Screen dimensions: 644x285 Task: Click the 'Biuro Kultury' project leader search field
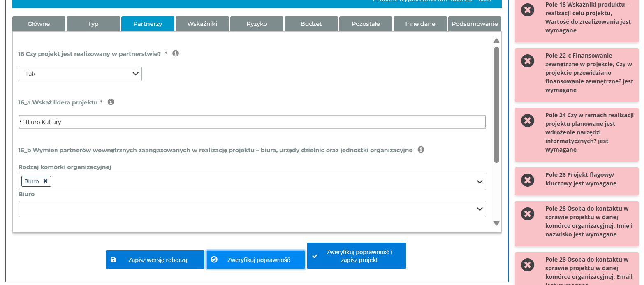pyautogui.click(x=252, y=122)
